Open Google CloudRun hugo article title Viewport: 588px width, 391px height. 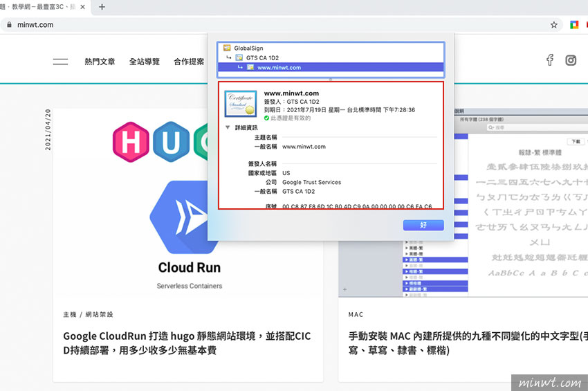pos(187,343)
